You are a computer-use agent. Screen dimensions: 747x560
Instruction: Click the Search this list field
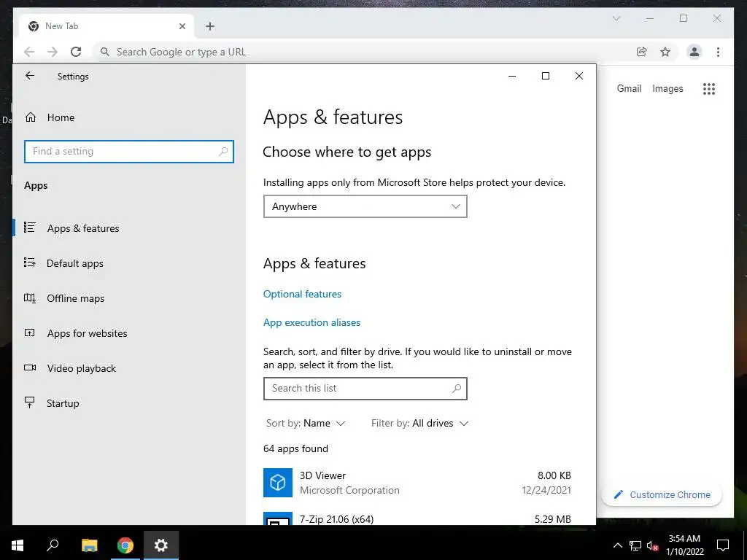(x=365, y=389)
